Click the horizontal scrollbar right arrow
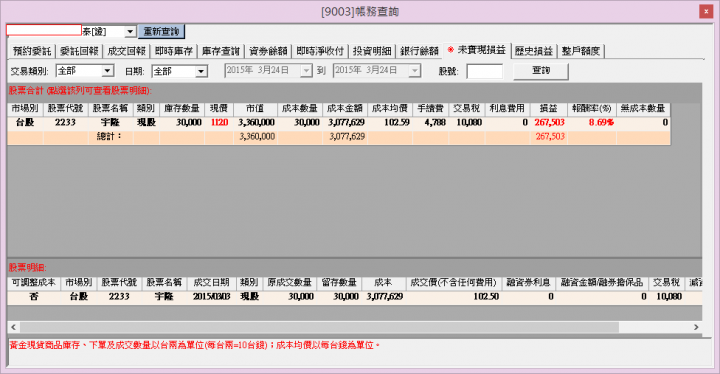The height and width of the screenshot is (374, 720). [x=696, y=327]
